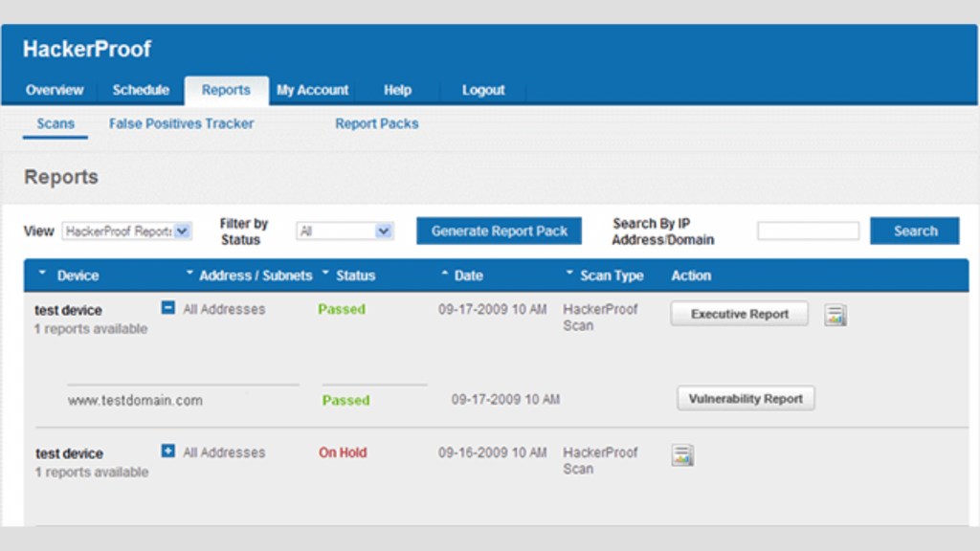Click the Passed status for www.testdomain.com

point(345,401)
